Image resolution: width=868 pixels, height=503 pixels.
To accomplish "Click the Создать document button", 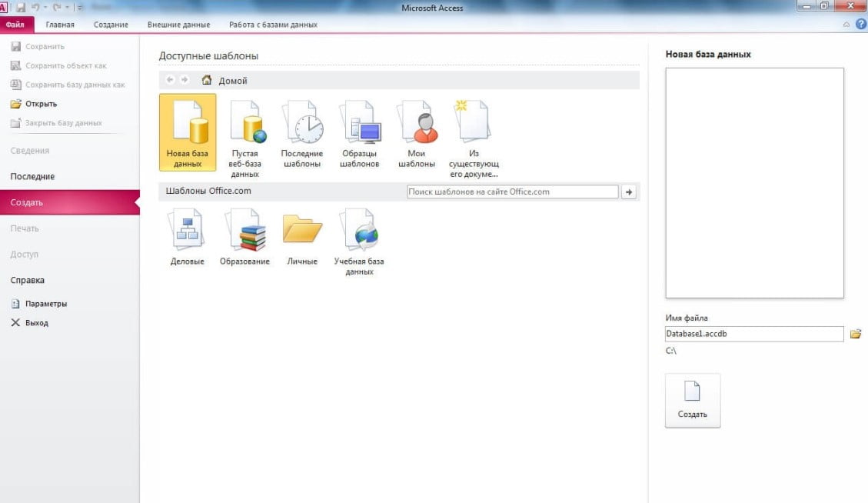I will pyautogui.click(x=693, y=400).
